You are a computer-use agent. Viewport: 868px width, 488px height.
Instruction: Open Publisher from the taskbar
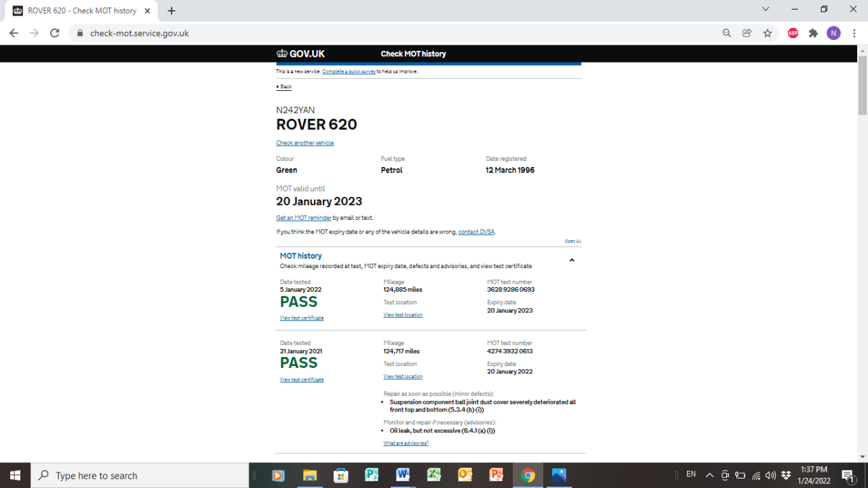point(372,475)
